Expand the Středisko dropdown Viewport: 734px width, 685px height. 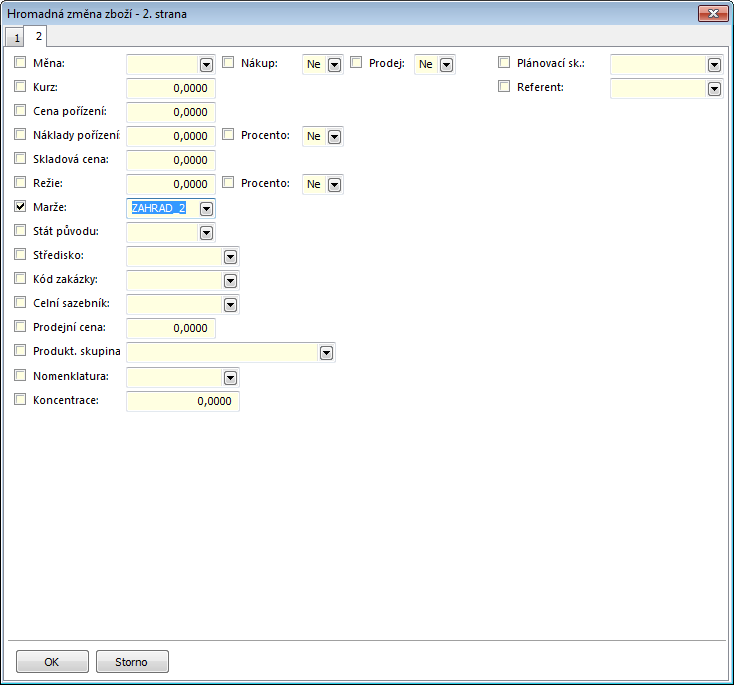[x=230, y=257]
